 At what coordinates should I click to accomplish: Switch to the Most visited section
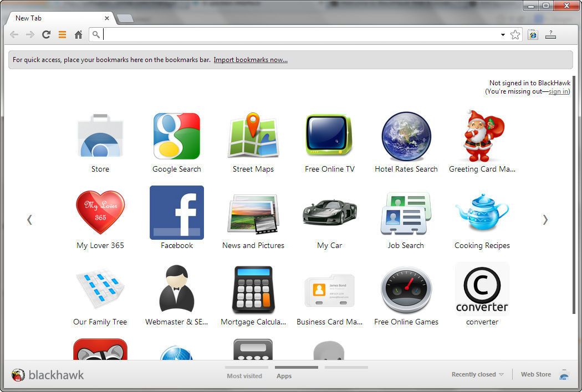pos(244,376)
